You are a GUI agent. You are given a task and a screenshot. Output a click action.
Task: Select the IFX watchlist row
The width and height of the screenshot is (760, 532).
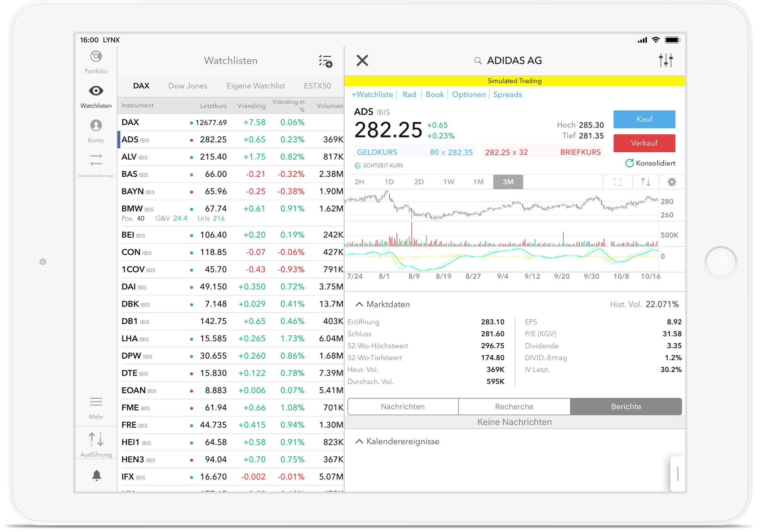[x=231, y=477]
